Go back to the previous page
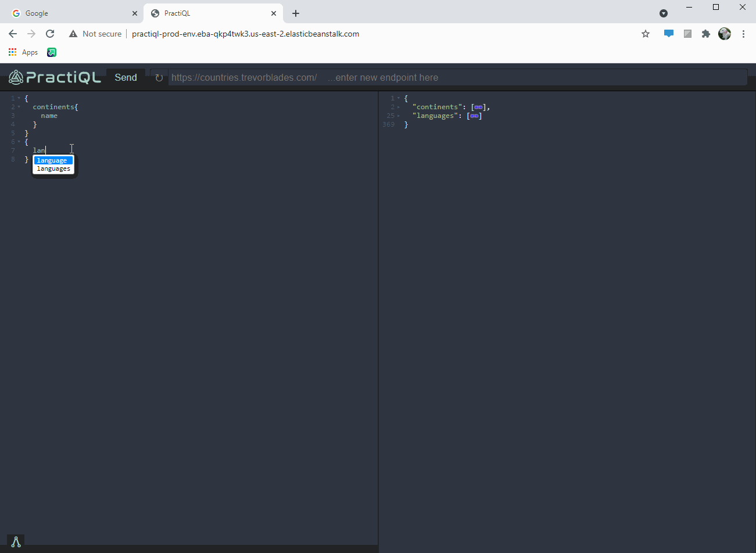The height and width of the screenshot is (553, 756). (13, 34)
